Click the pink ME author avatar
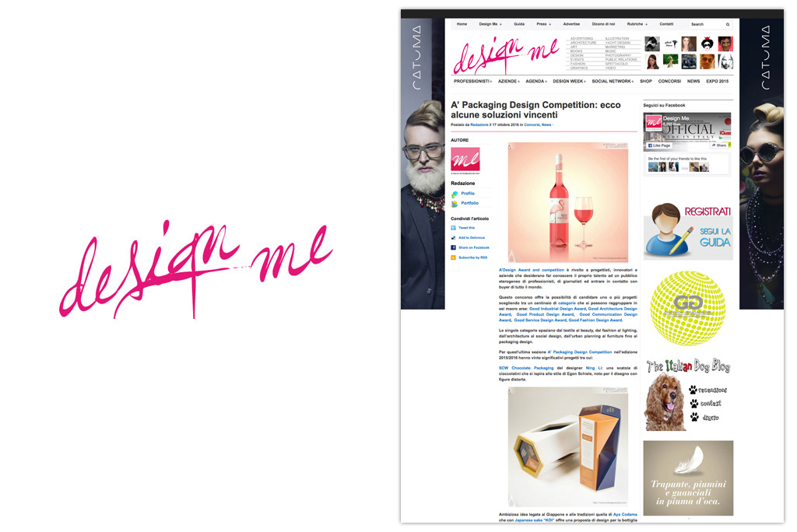The height and width of the screenshot is (532, 797). coord(465,159)
